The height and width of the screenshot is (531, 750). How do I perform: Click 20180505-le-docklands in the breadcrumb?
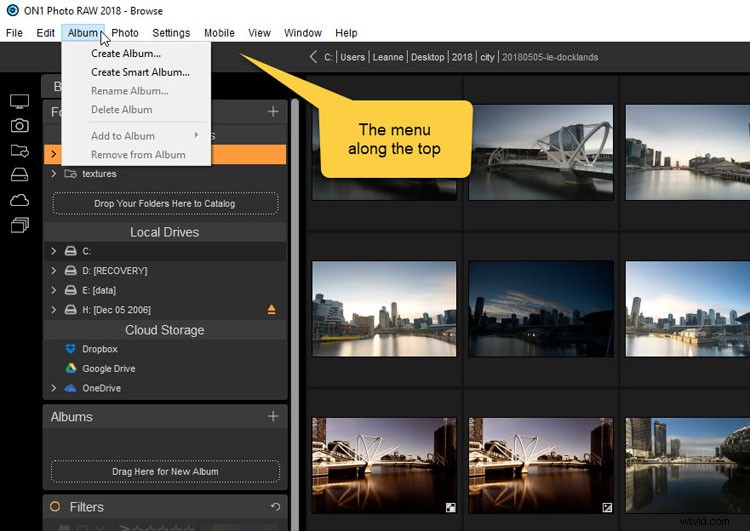tap(550, 57)
